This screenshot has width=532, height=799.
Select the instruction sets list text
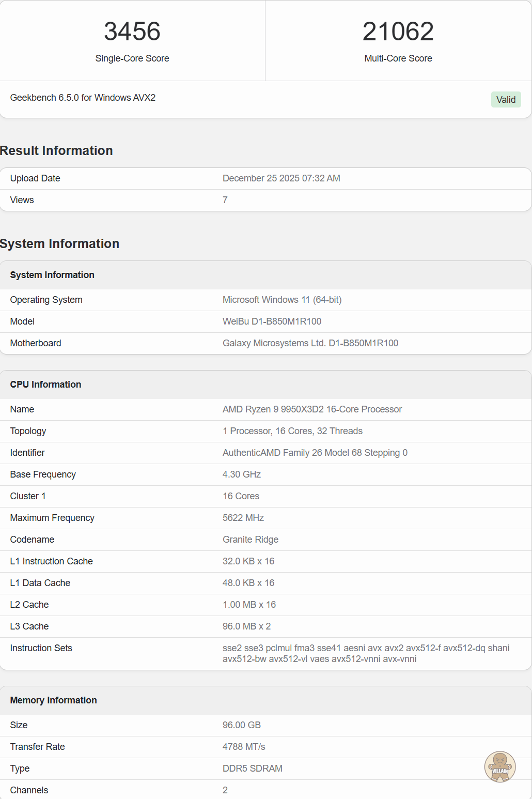[366, 653]
